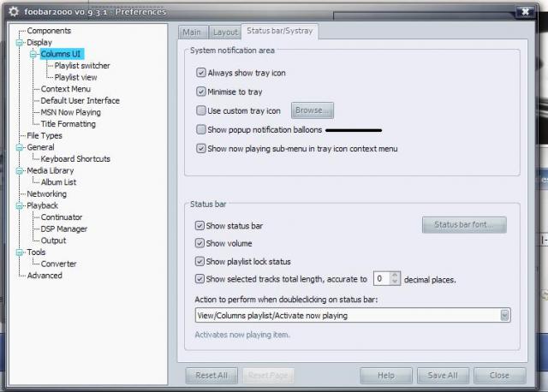
Task: Open the doubleclick action dropdown
Action: click(504, 316)
